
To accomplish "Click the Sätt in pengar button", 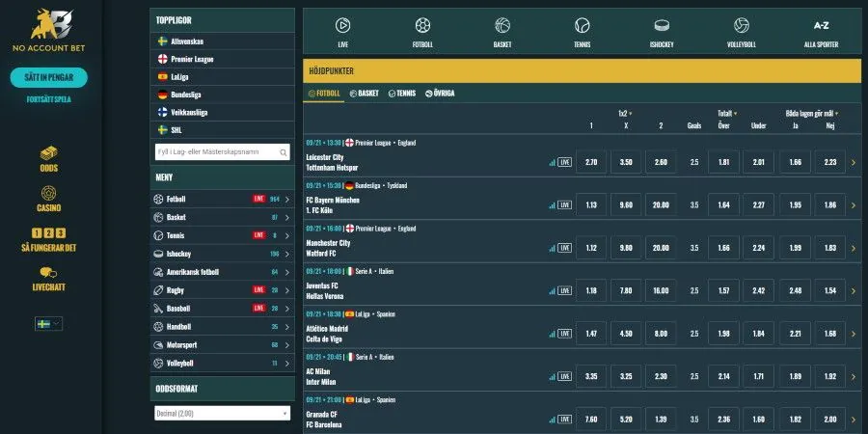I will click(x=49, y=77).
